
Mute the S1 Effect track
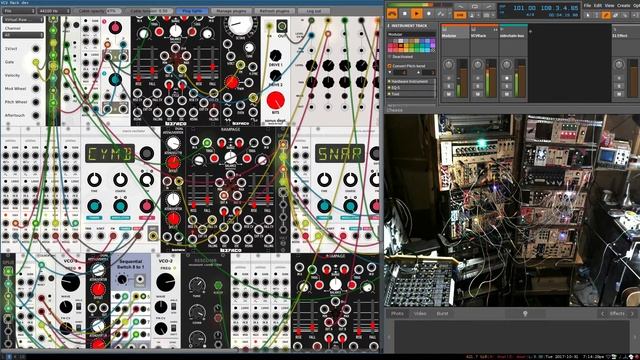click(619, 94)
